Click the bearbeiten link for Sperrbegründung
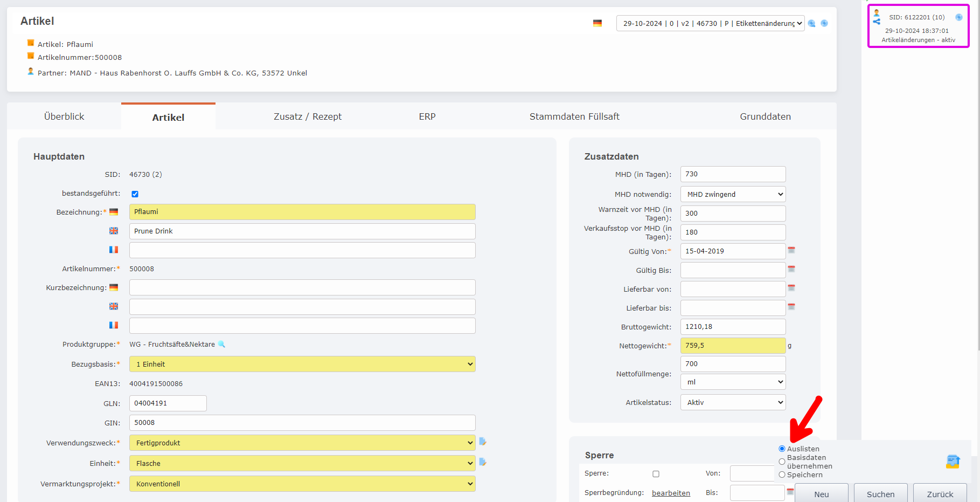Viewport: 980px width, 502px height. (x=671, y=493)
